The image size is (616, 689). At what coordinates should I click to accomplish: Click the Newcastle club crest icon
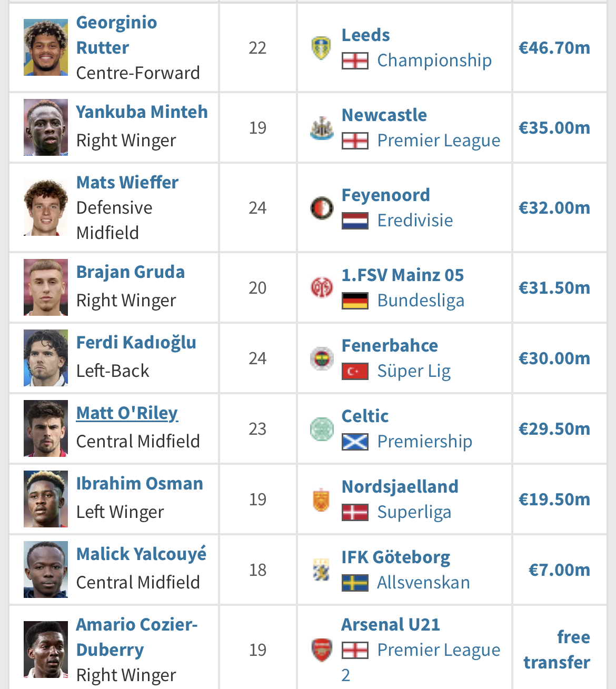tap(321, 128)
